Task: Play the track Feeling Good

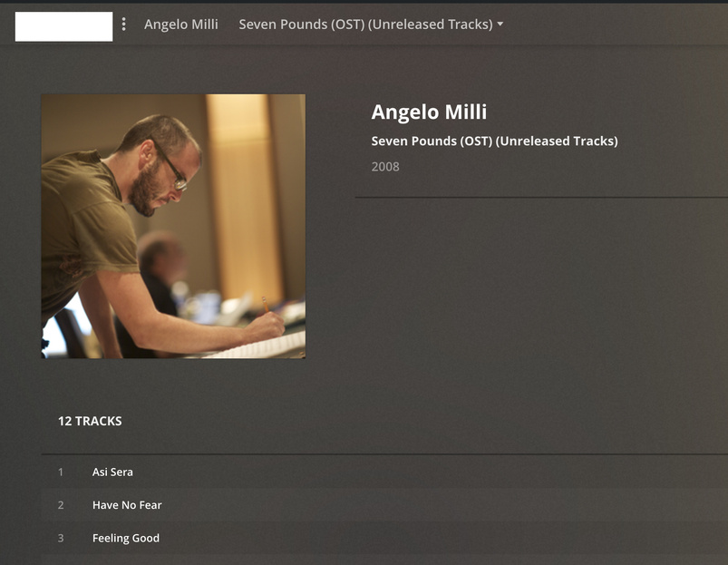Action: (x=126, y=538)
